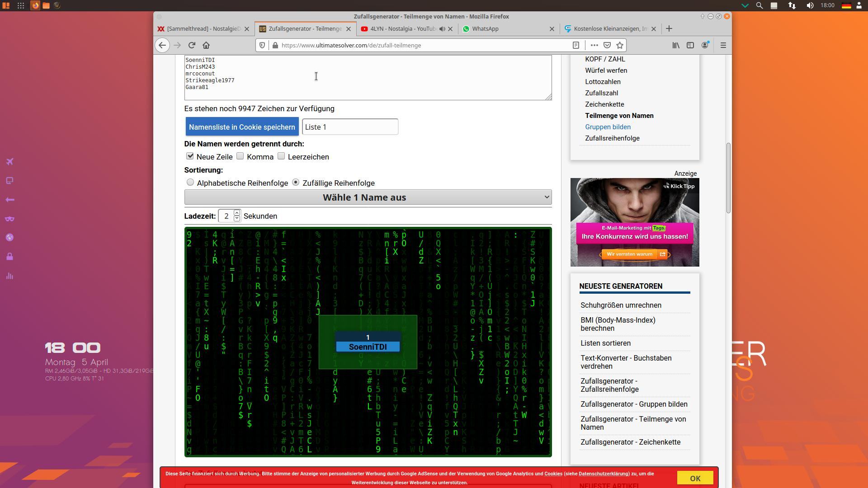Close the Kostenlose Kleinanzeigen tab
This screenshot has height=488, width=868.
tap(653, 28)
